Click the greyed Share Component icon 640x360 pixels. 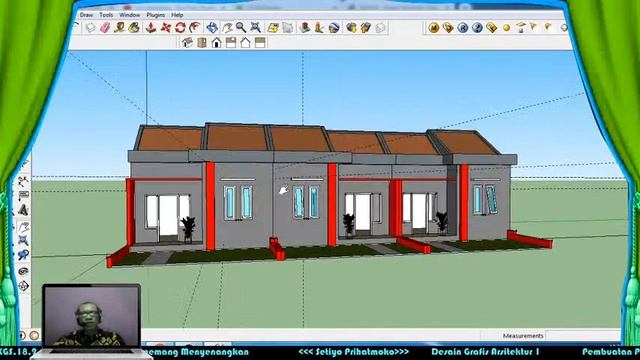click(x=380, y=28)
